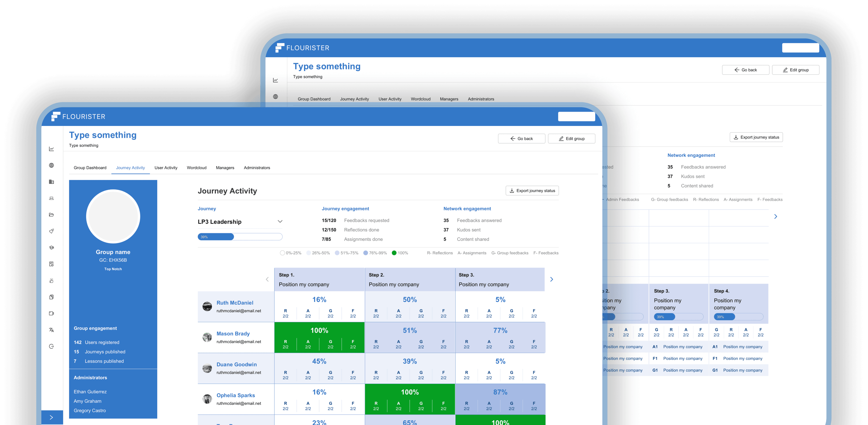Click the thumbs-up kudos icon in sidebar
The image size is (868, 425).
52,280
